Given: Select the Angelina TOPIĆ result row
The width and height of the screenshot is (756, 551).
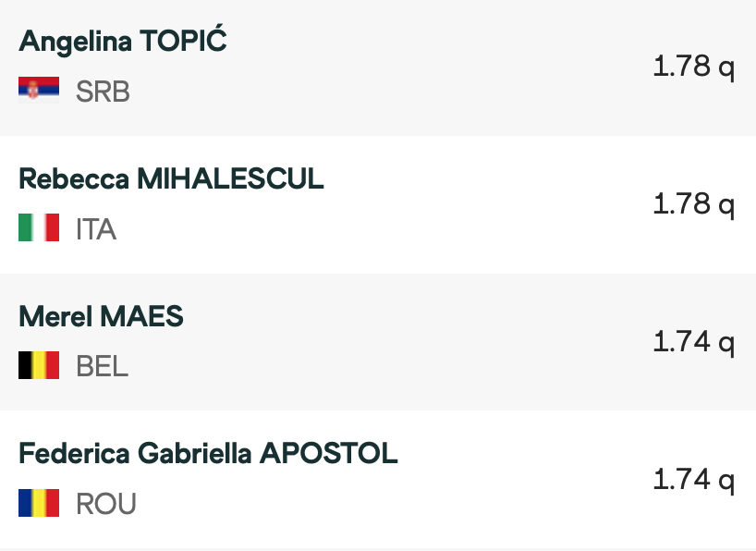Looking at the screenshot, I should coord(378,68).
